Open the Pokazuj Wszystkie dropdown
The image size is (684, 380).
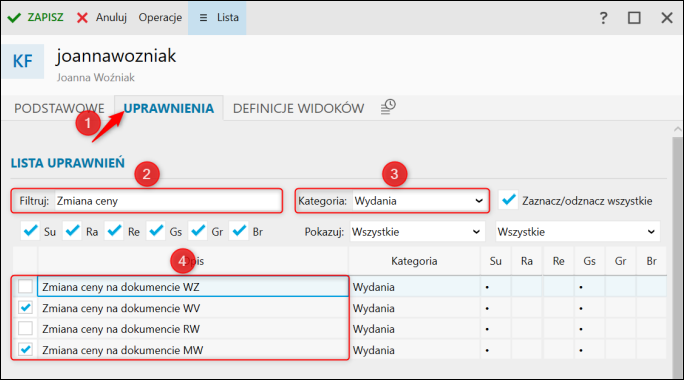pyautogui.click(x=417, y=232)
